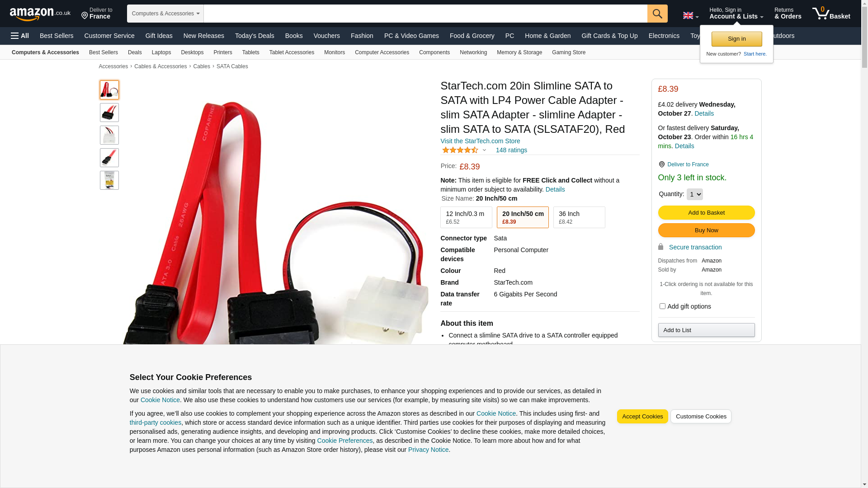Screen dimensions: 868x488
Task: Open the All hamburger menu
Action: [x=20, y=36]
